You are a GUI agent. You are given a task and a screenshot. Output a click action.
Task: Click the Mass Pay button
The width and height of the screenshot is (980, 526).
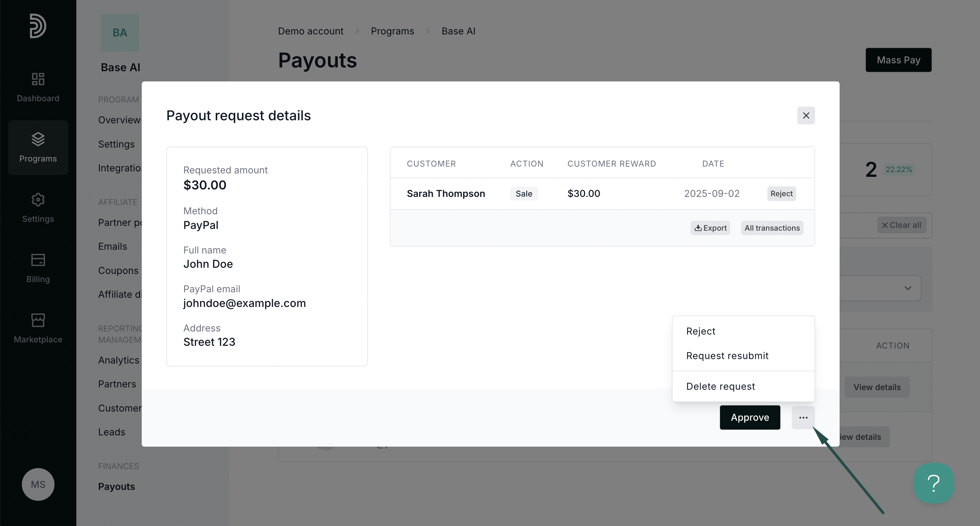pos(898,60)
